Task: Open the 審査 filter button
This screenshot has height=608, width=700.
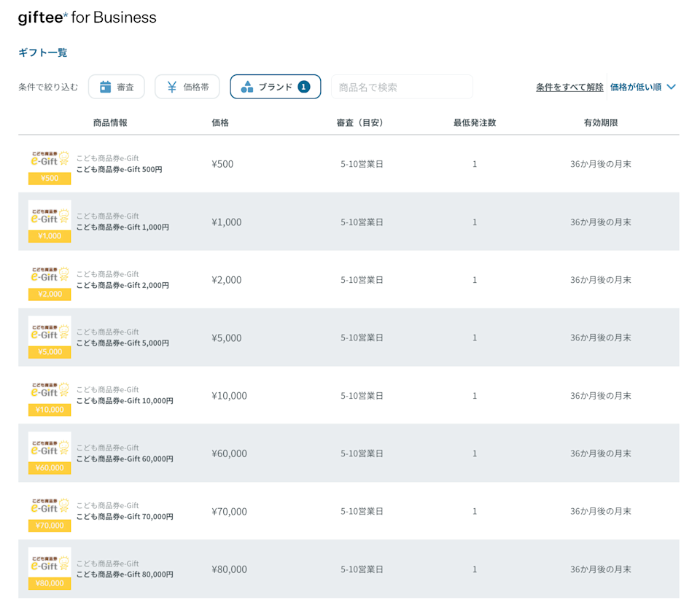Action: click(117, 87)
